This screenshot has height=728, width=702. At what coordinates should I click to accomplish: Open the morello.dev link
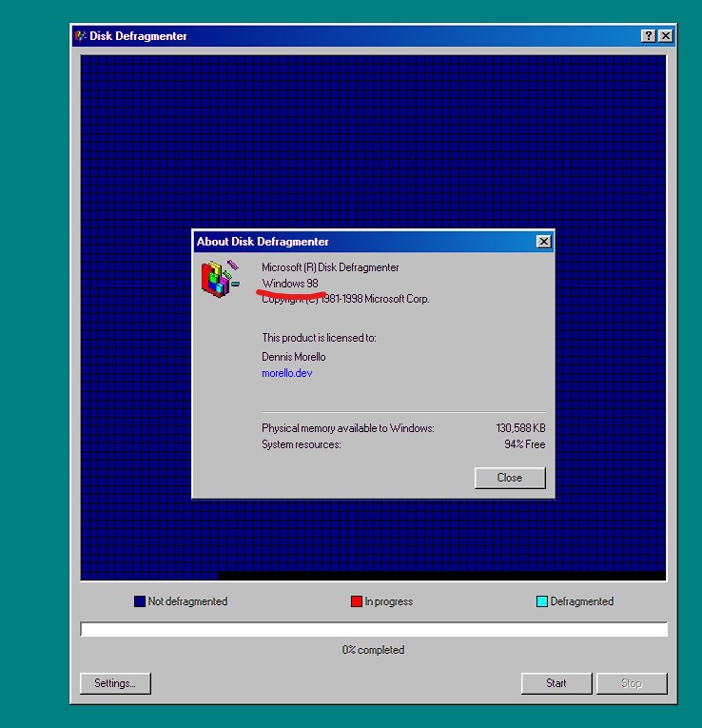tap(286, 373)
